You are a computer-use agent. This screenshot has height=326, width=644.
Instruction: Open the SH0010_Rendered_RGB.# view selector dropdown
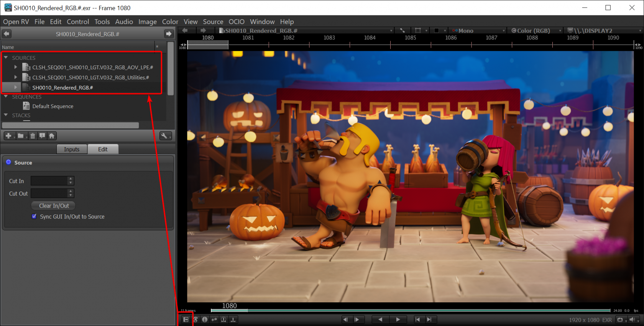306,31
